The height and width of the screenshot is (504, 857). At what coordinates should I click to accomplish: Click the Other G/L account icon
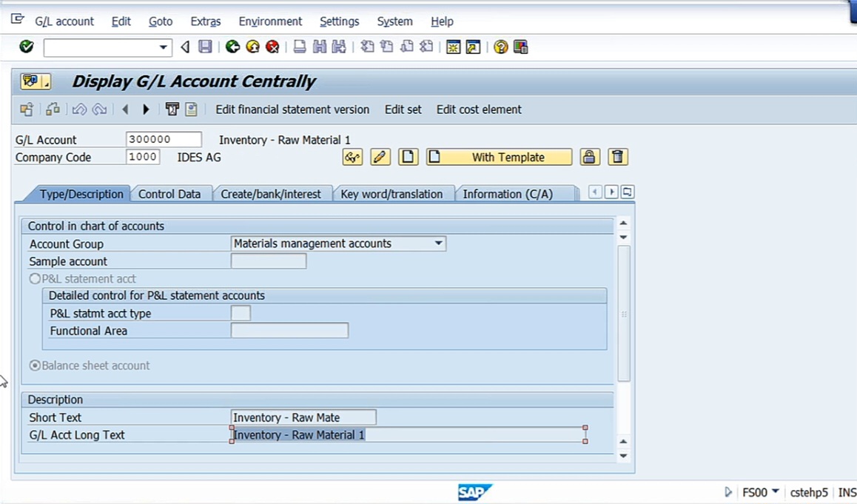coord(26,110)
